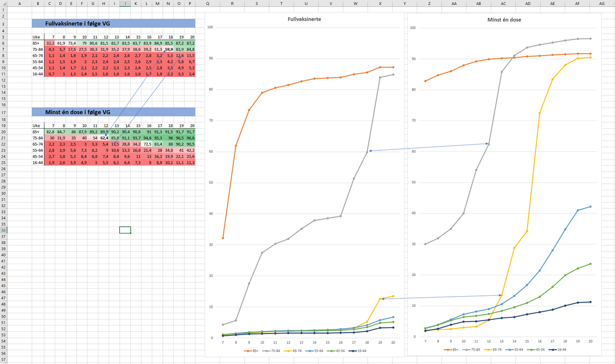Select the Fullvaksinerte i følge VG header cell
Viewport: 615px width, 364px height.
[113, 23]
